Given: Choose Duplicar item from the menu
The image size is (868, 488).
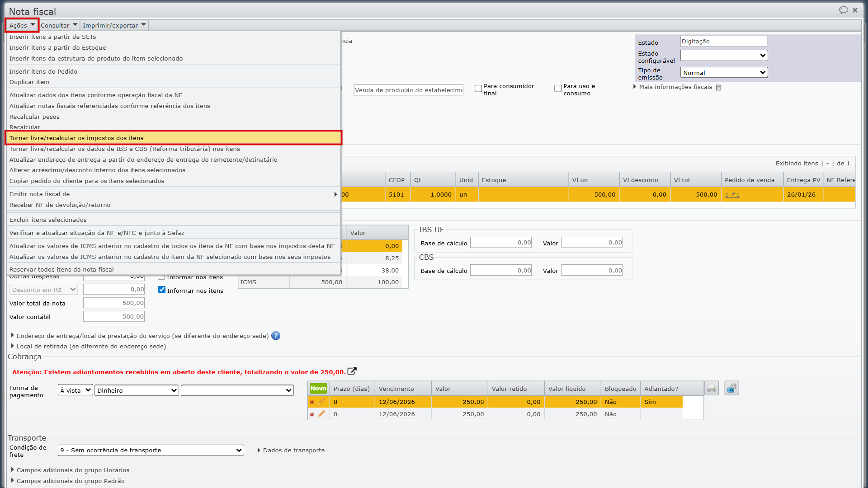Looking at the screenshot, I should (x=173, y=82).
